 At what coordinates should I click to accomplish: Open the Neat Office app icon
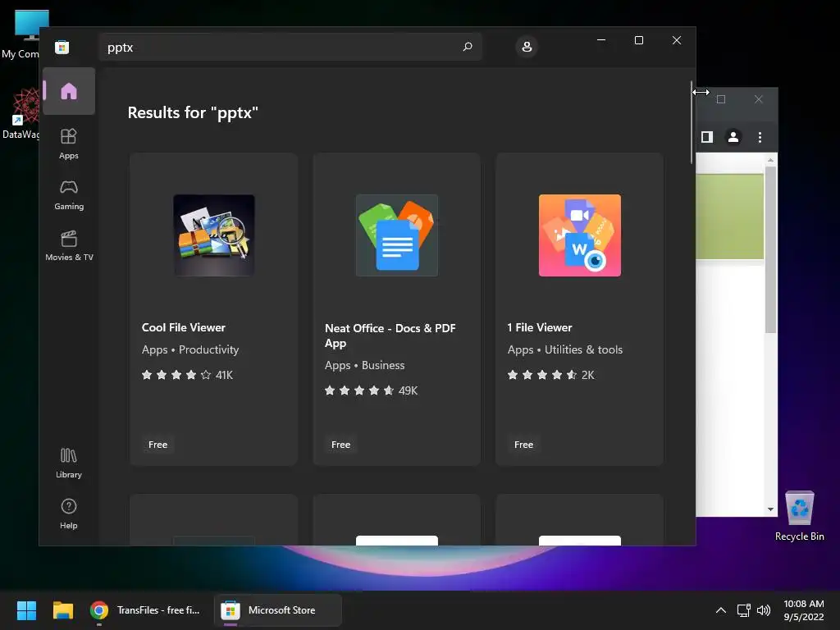pyautogui.click(x=397, y=235)
